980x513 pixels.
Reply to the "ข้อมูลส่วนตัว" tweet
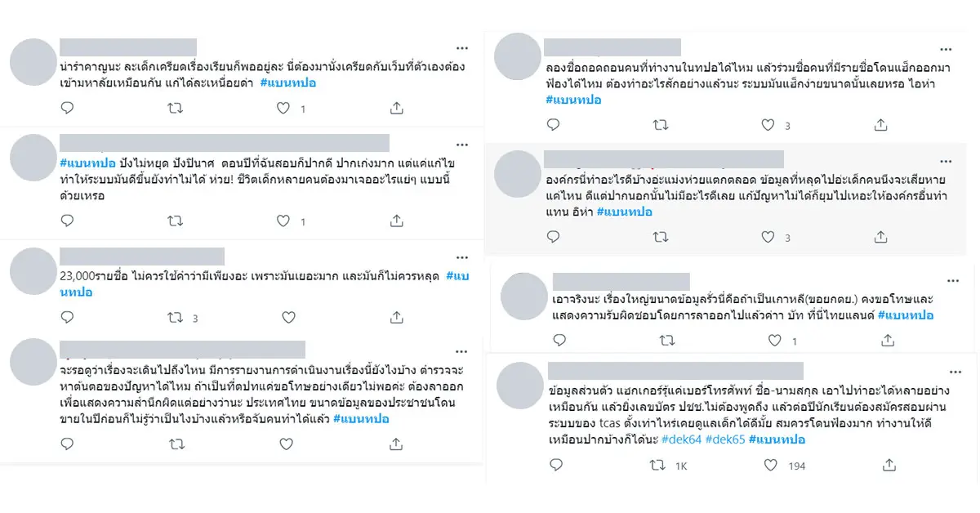pos(556,465)
